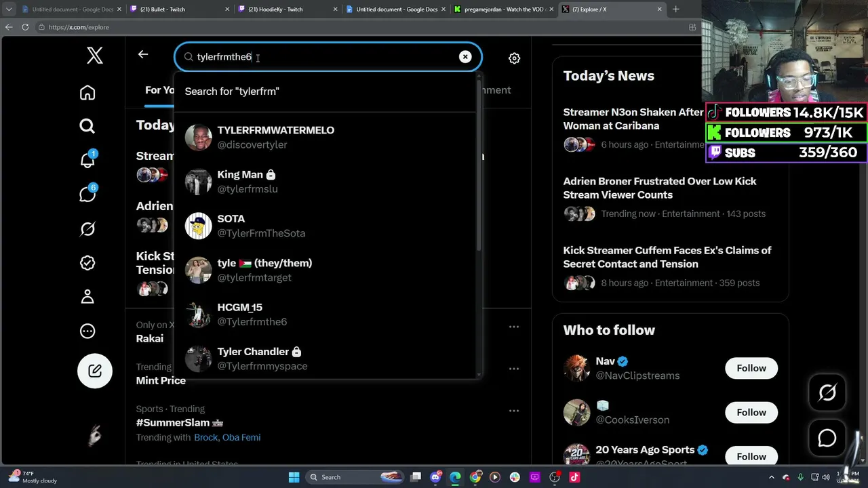Choose the SOTA @TylerFrmTheSota suggestion
The image size is (868, 488).
(325, 226)
